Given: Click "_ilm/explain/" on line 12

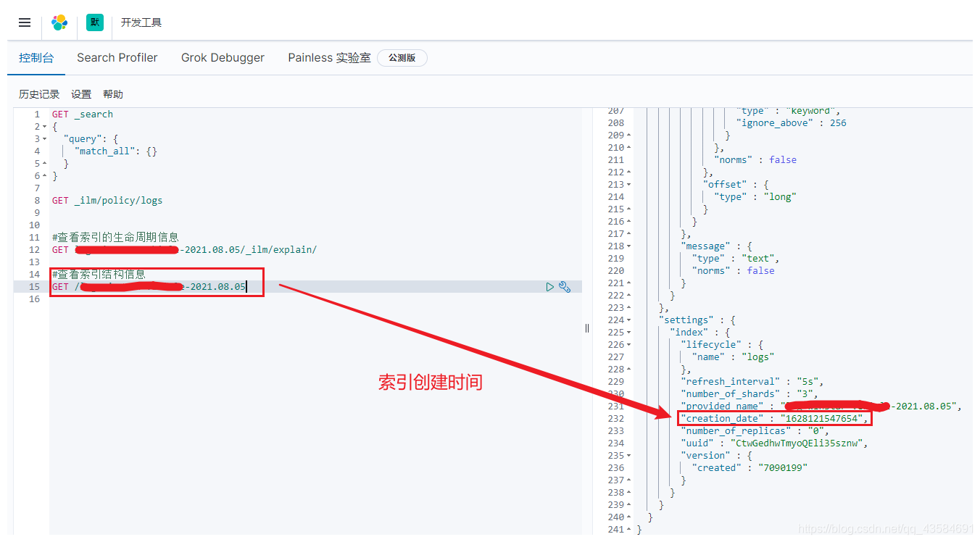Looking at the screenshot, I should 281,250.
